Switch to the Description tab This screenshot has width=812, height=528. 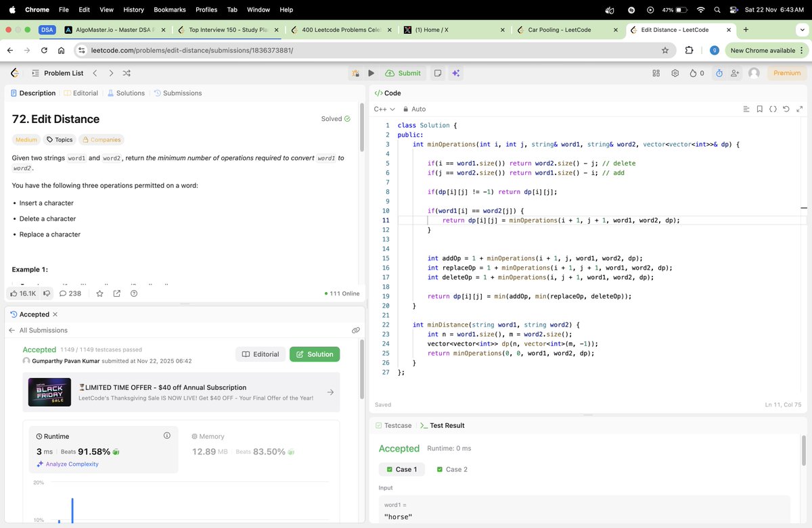pyautogui.click(x=33, y=93)
